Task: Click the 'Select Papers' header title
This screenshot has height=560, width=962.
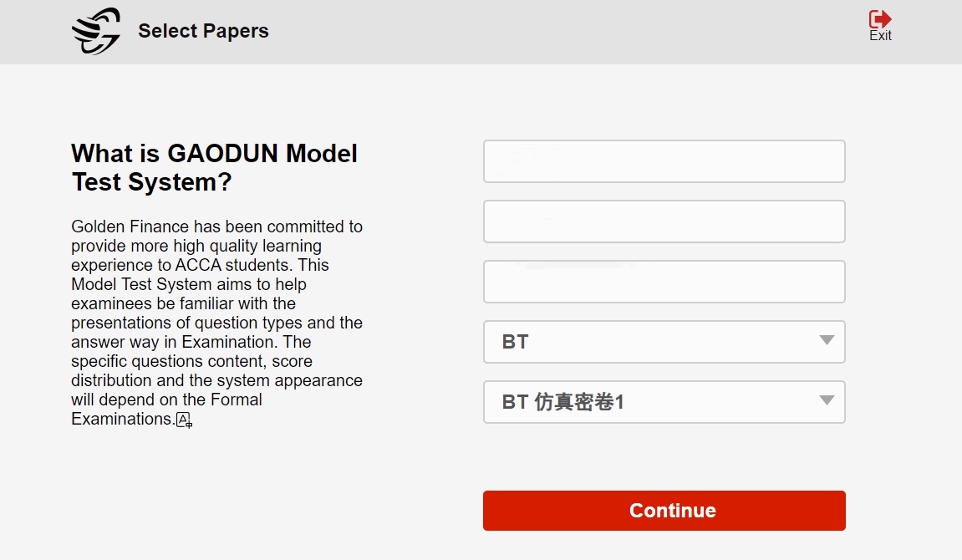Action: click(203, 31)
